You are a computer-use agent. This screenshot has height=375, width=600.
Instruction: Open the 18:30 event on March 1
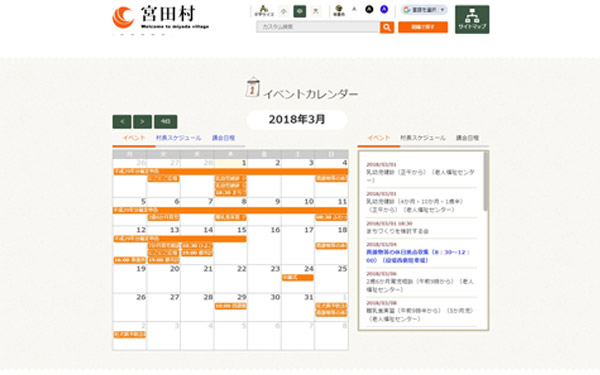230,192
